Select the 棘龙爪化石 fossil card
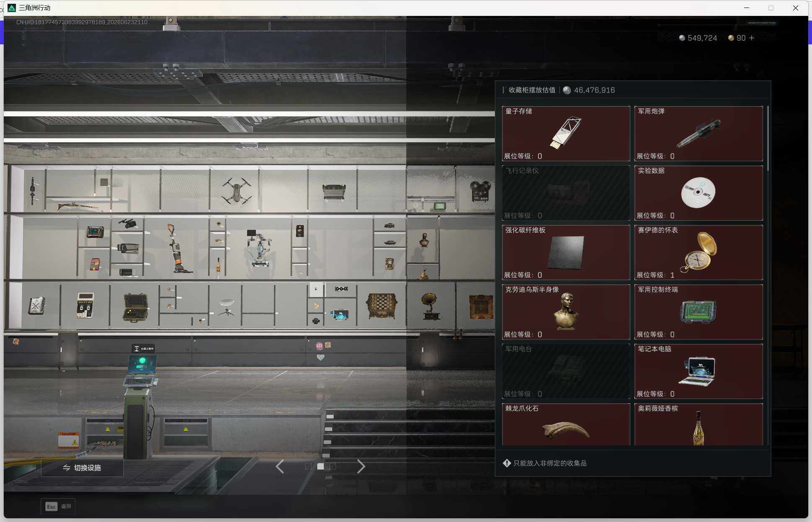812x522 pixels. (x=566, y=424)
